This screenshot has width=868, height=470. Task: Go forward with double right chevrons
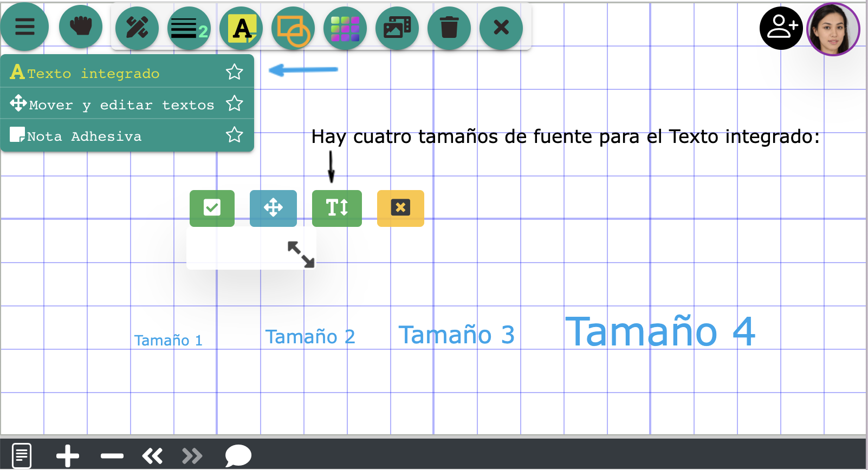pyautogui.click(x=192, y=456)
